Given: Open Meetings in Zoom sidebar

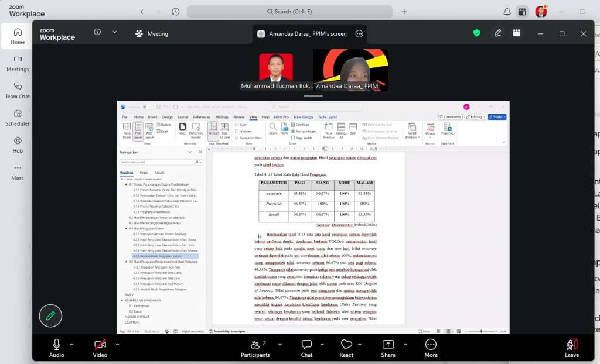Looking at the screenshot, I should [18, 63].
